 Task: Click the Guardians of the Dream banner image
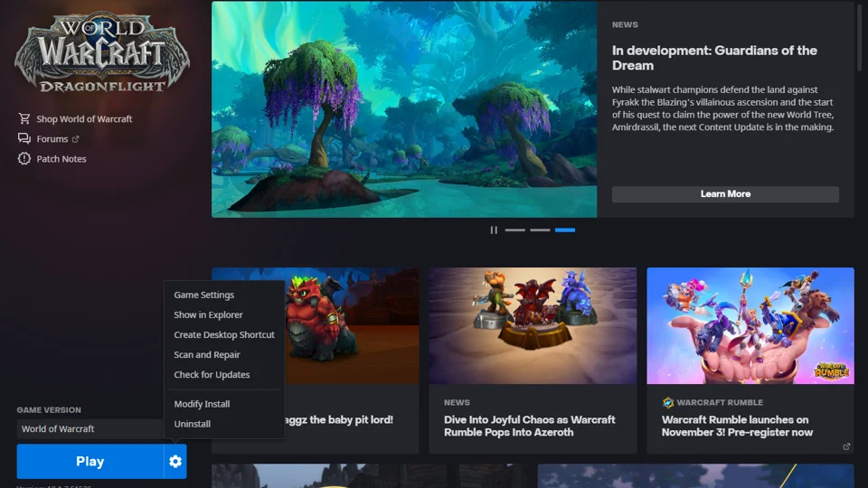(404, 109)
